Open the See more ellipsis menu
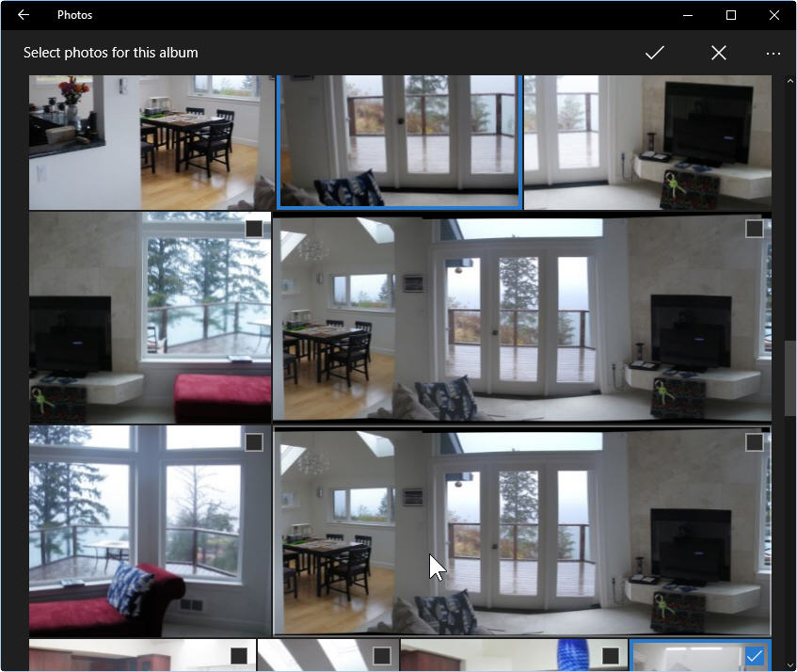Viewport: 797px width, 672px height. pos(773,53)
